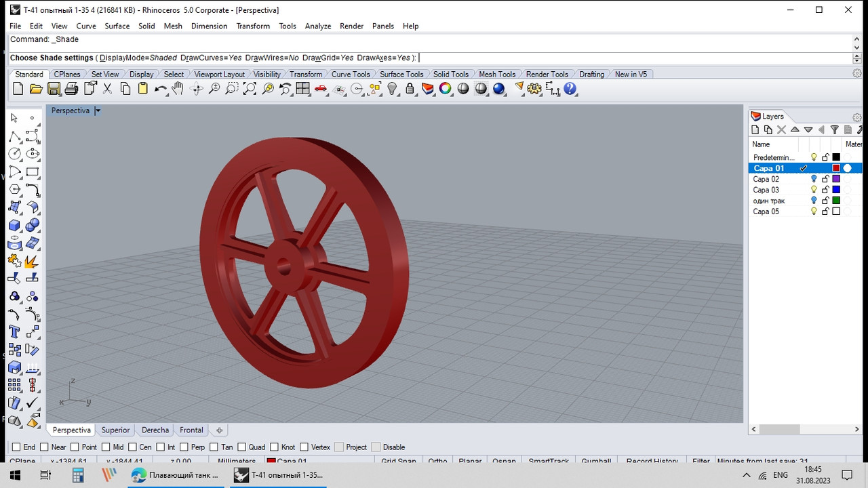Click the red car icon in toolbar
Viewport: 868px width, 488px height.
tap(321, 89)
